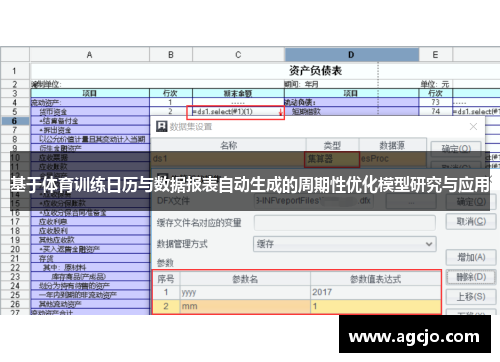This screenshot has width=500, height=362.
Task: Click the 行次 header cell in column E
Action: (435, 93)
